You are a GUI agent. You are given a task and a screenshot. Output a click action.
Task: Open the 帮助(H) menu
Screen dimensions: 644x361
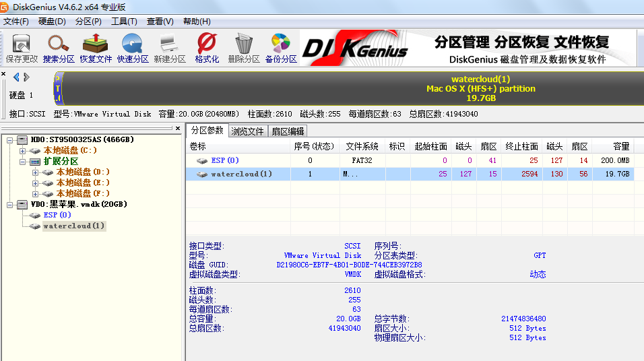tap(197, 22)
